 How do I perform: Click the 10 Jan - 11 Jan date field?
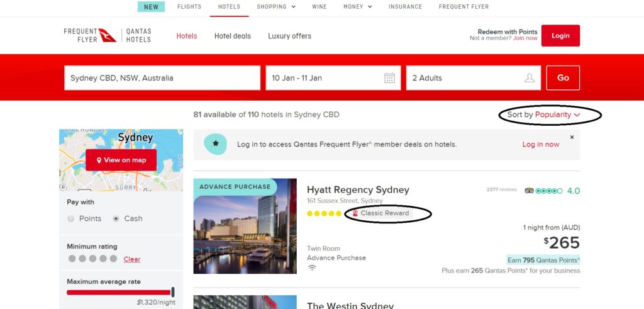tap(333, 78)
